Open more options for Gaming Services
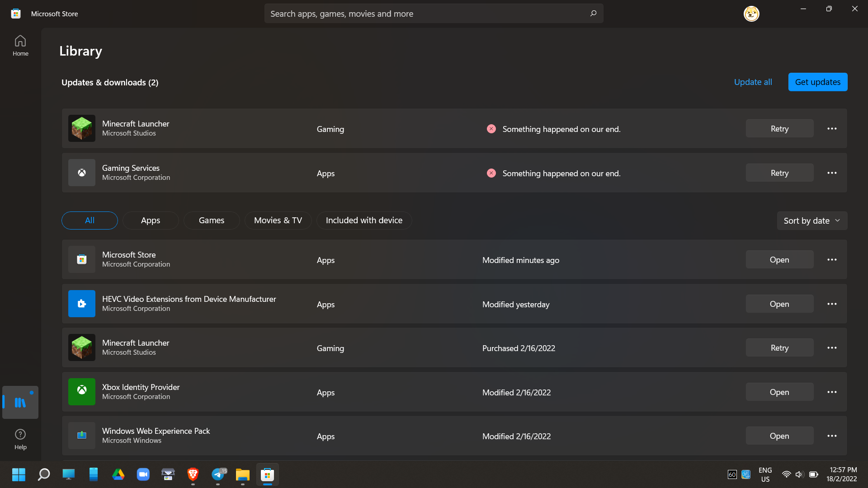This screenshot has height=488, width=868. coord(832,173)
